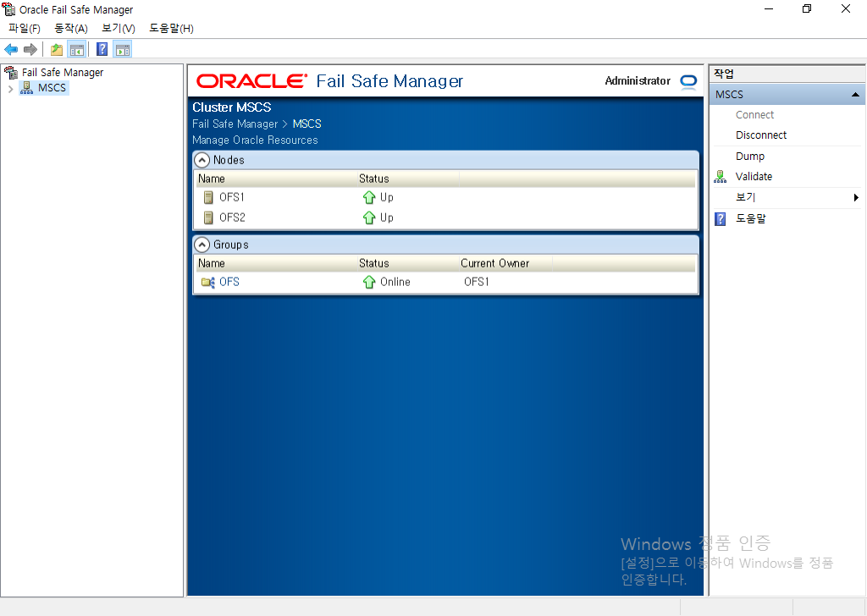Viewport: 867px width, 616px height.
Task: Select the MSCS tree item label
Action: tap(52, 88)
